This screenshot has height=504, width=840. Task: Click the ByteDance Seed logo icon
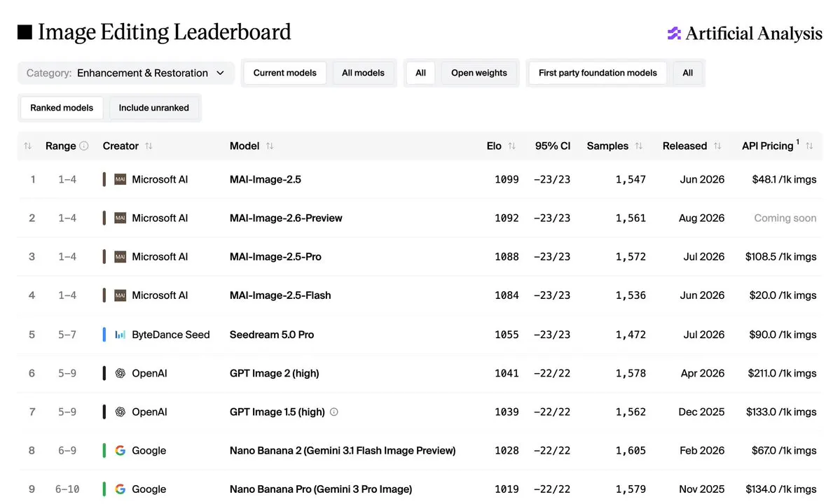tap(120, 335)
